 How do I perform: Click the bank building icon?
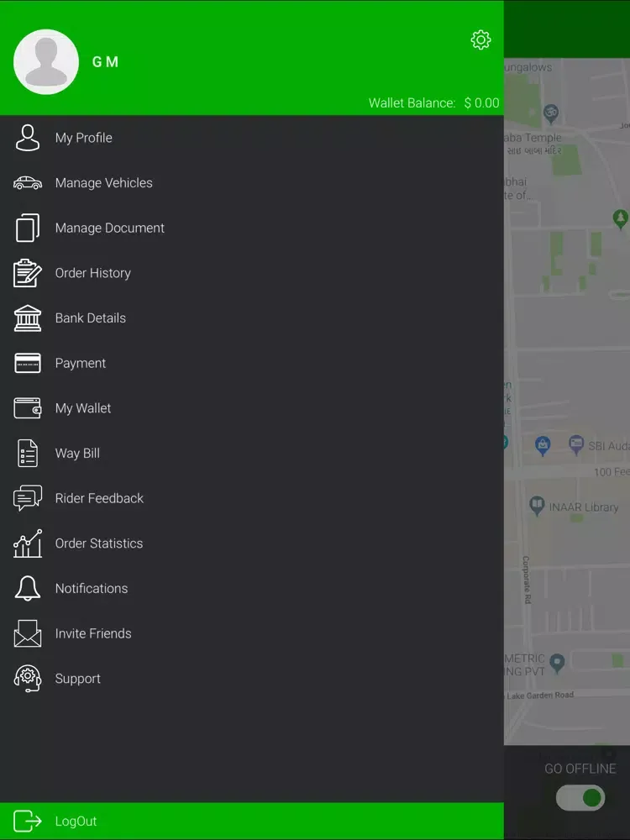(x=28, y=318)
